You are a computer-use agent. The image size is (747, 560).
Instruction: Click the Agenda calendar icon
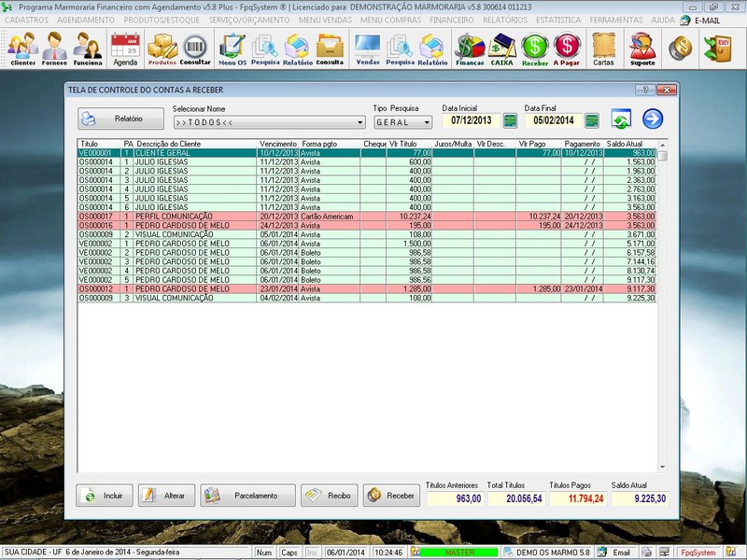coord(125,48)
